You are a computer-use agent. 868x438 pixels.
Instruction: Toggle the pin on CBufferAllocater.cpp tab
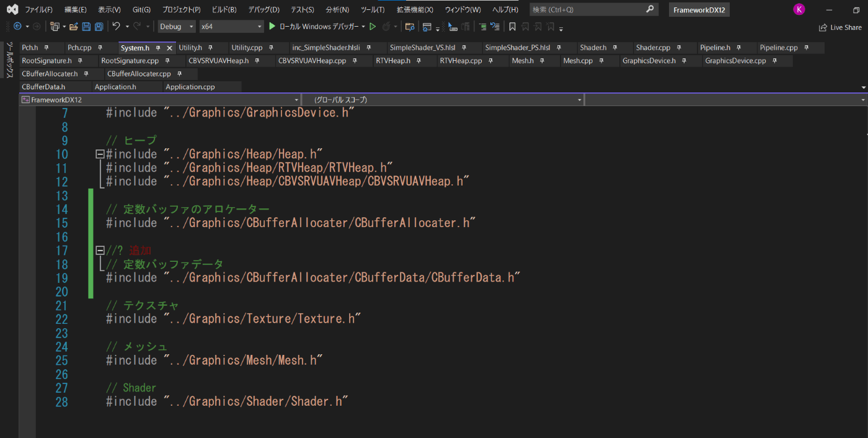tap(179, 74)
